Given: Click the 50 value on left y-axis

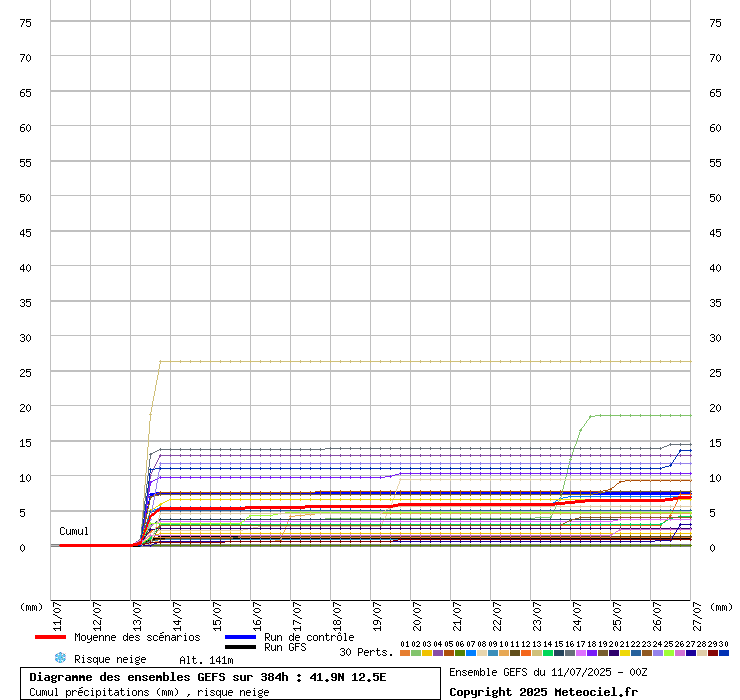Looking at the screenshot, I should [x=25, y=198].
